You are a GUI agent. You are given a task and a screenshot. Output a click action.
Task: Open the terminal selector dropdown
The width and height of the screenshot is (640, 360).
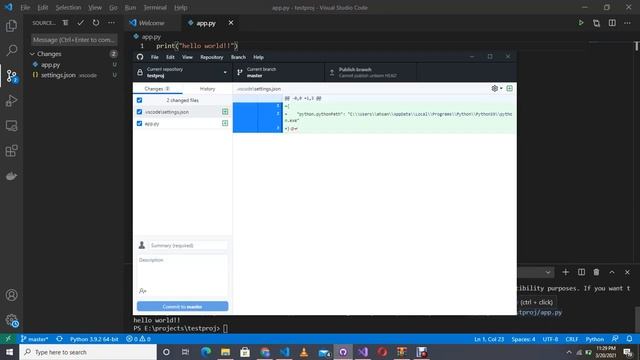click(x=548, y=272)
